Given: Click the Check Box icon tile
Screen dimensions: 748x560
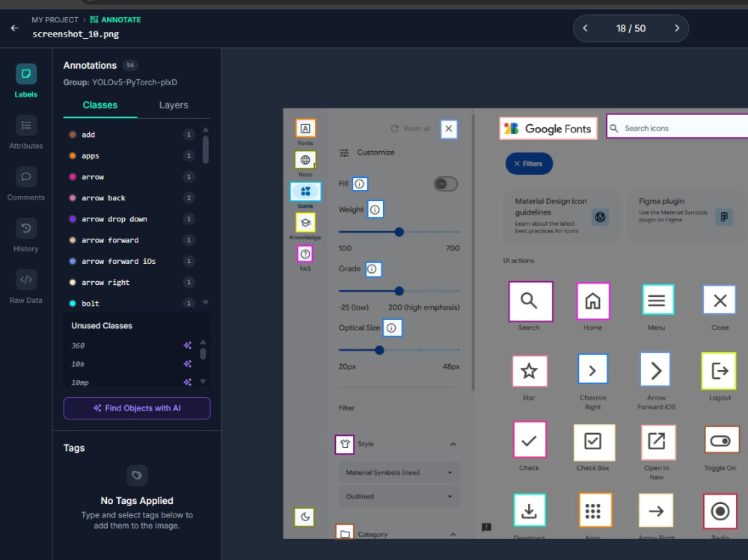Looking at the screenshot, I should [594, 442].
